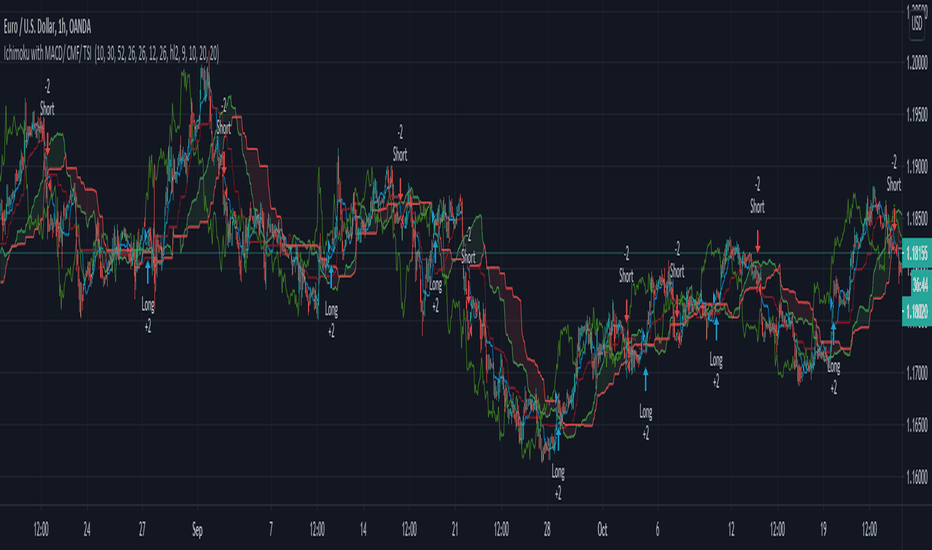Click the Long +2 signal after date 19
The height and width of the screenshot is (550, 932).
click(834, 377)
